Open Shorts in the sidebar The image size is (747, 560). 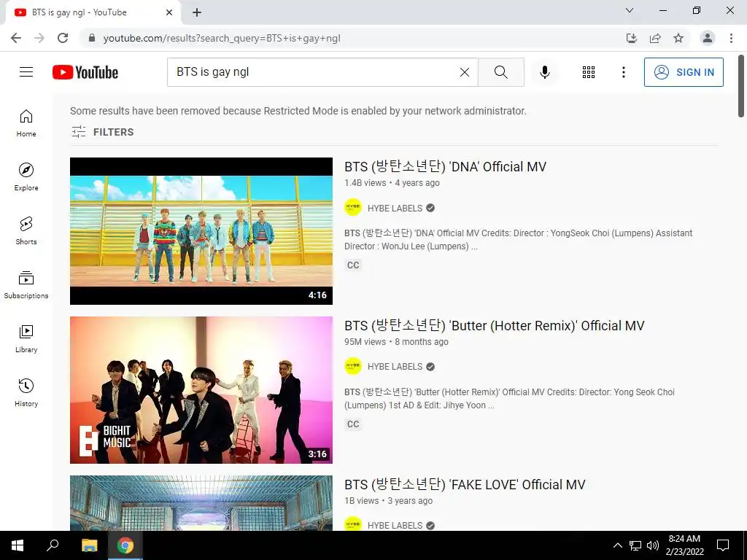(26, 231)
